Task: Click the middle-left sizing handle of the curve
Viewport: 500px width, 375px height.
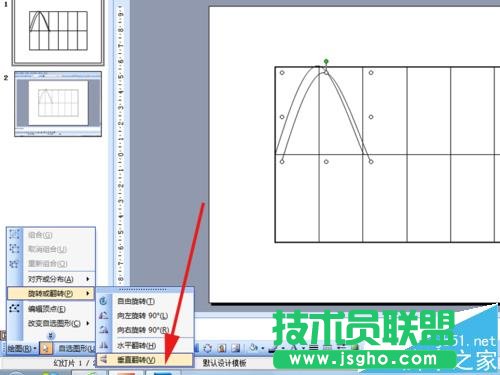Action: coord(282,117)
